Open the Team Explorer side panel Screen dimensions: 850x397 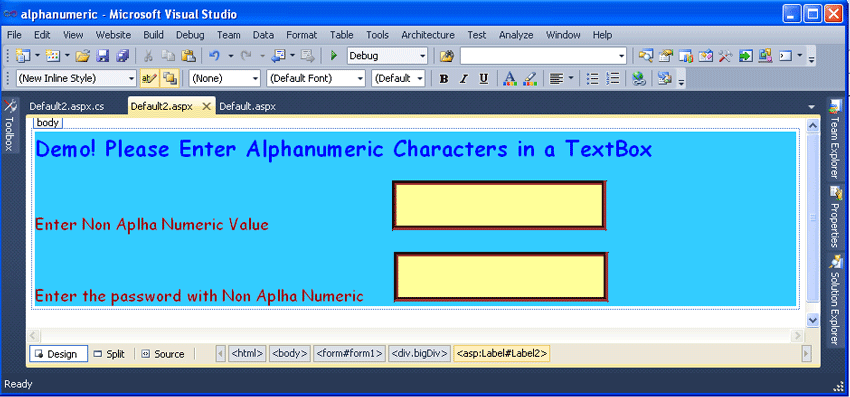[835, 140]
